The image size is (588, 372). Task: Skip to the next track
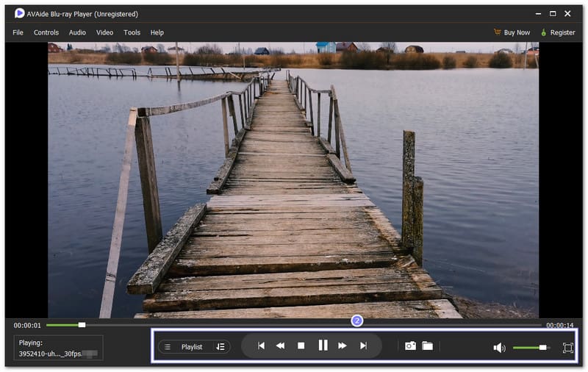363,346
